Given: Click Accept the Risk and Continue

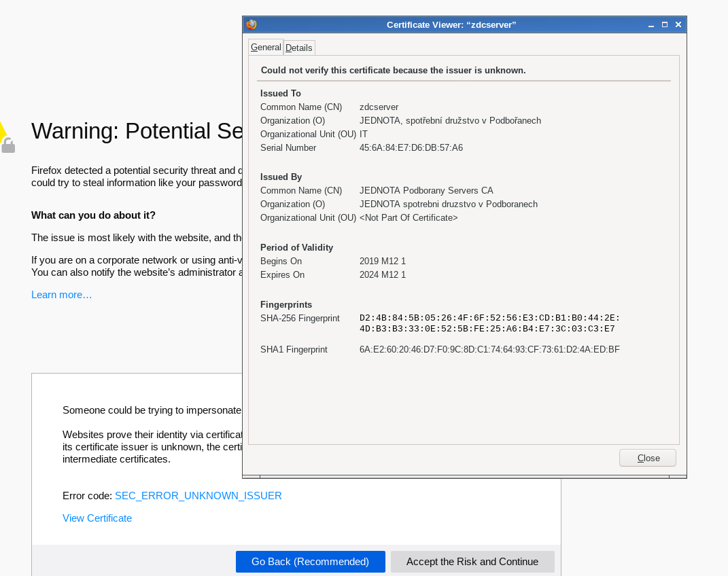Looking at the screenshot, I should click(x=472, y=562).
